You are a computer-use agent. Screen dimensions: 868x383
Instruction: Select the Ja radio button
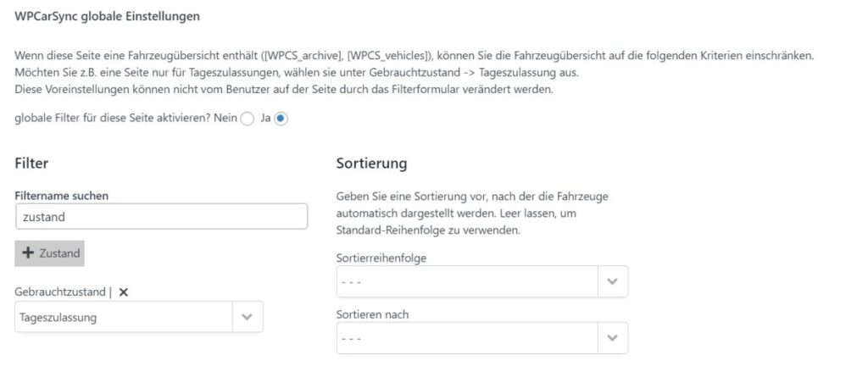(281, 119)
